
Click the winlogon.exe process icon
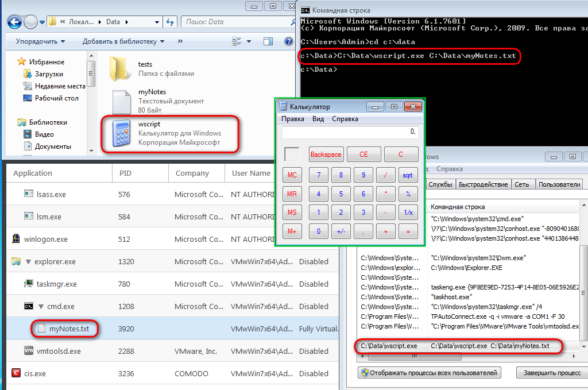point(16,238)
